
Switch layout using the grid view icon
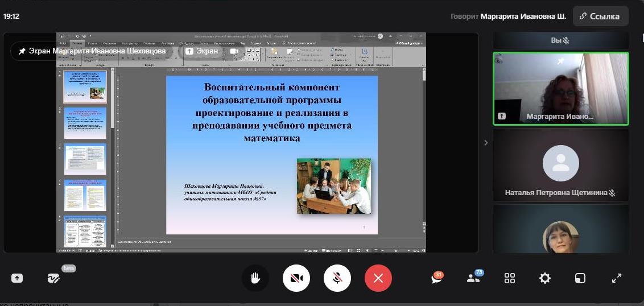[510, 278]
